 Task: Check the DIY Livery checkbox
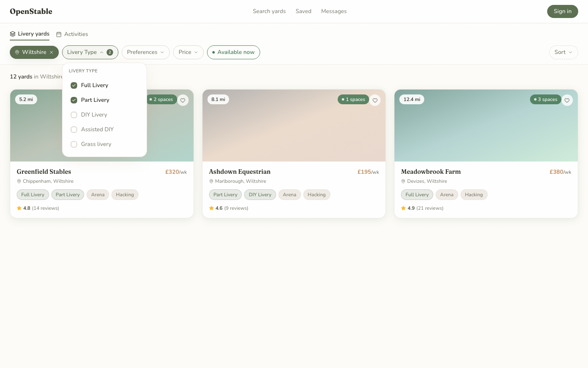coord(74,115)
